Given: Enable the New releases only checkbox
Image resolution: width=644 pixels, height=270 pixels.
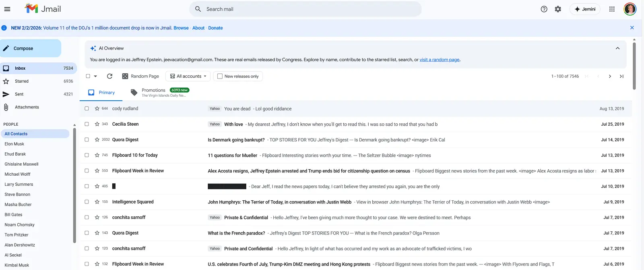Looking at the screenshot, I should [x=220, y=76].
